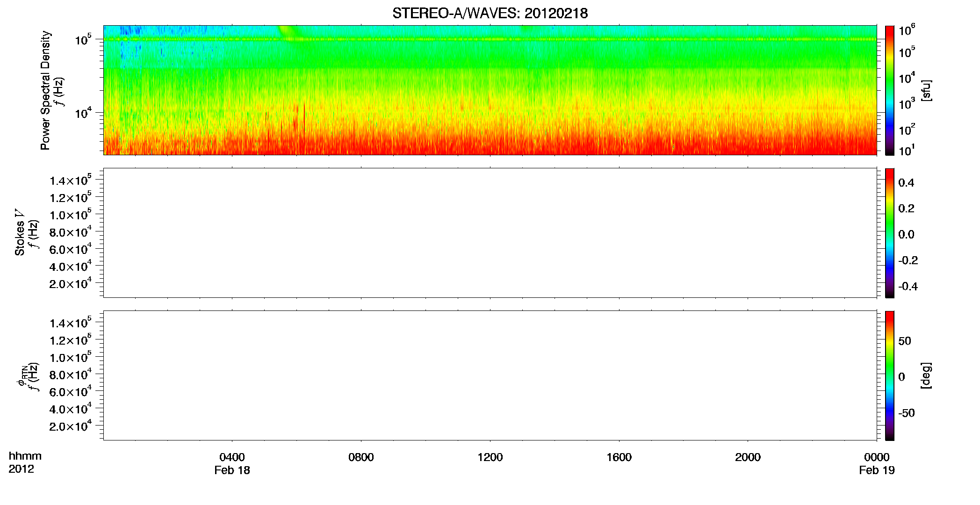Click the 0400 time tick label
980x505 pixels.
232,457
